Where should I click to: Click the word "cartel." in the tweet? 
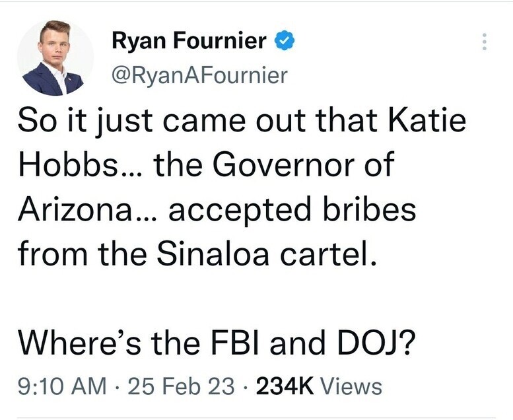[x=327, y=254]
